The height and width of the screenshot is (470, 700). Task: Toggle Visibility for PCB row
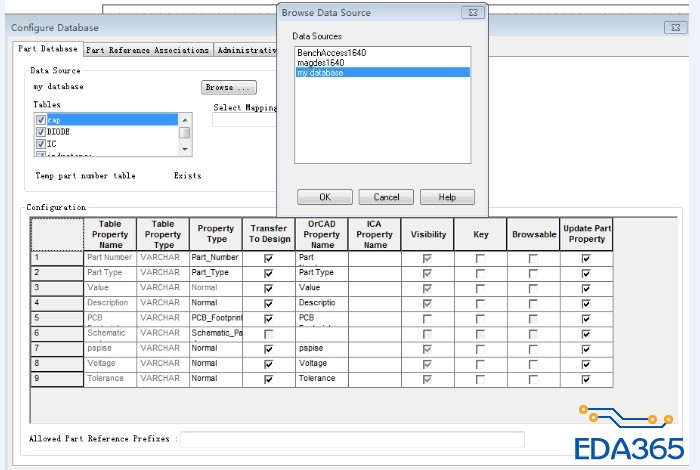[x=427, y=319]
